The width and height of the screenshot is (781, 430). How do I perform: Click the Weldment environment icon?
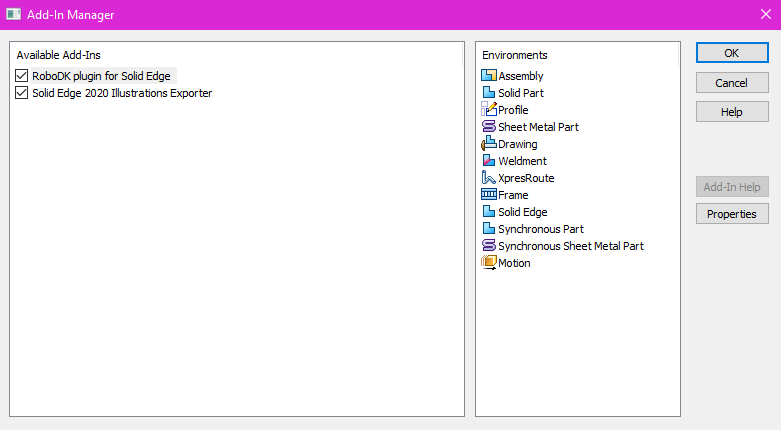pyautogui.click(x=489, y=161)
